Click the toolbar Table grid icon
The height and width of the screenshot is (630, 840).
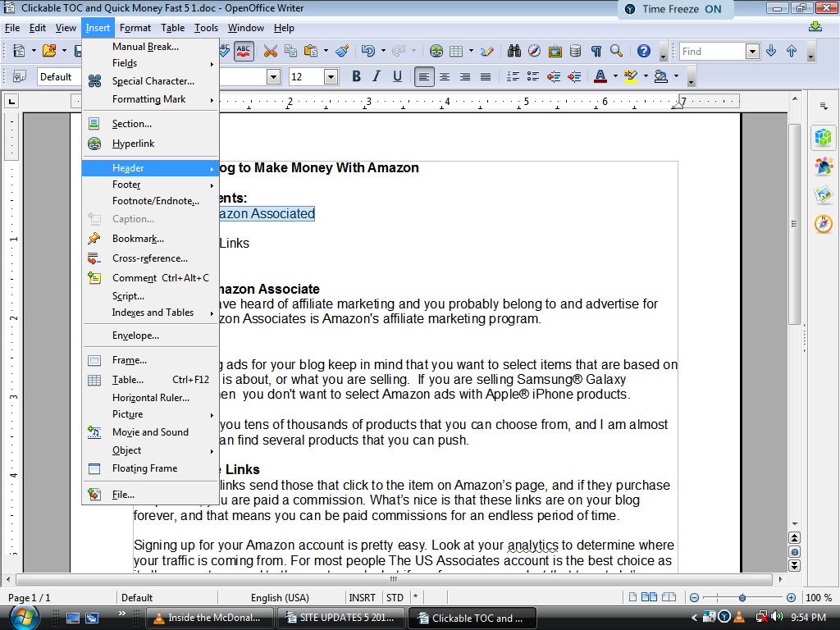pos(456,51)
